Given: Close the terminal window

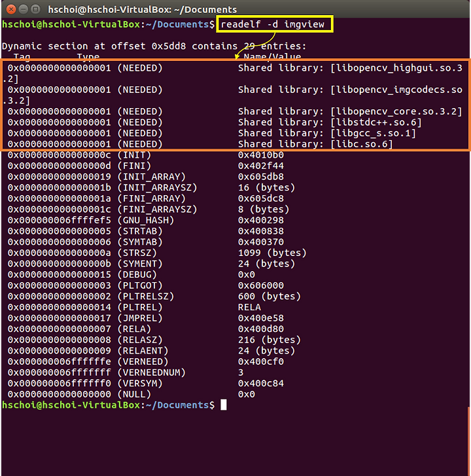Looking at the screenshot, I should (x=11, y=9).
